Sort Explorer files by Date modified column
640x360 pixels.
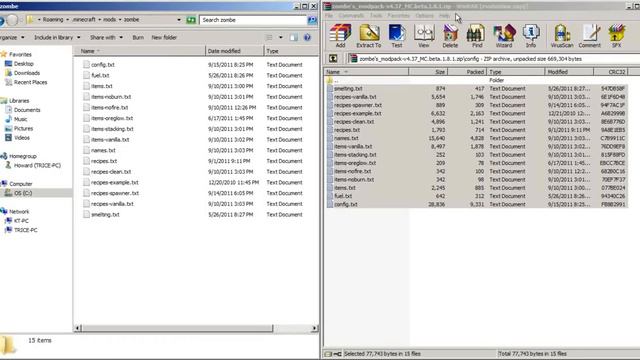(x=235, y=51)
